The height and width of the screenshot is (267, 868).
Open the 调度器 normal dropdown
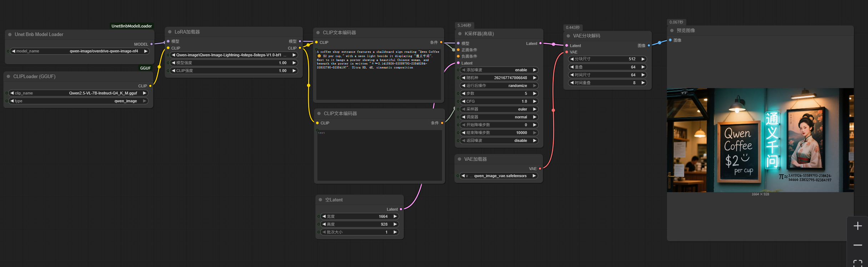pyautogui.click(x=499, y=117)
